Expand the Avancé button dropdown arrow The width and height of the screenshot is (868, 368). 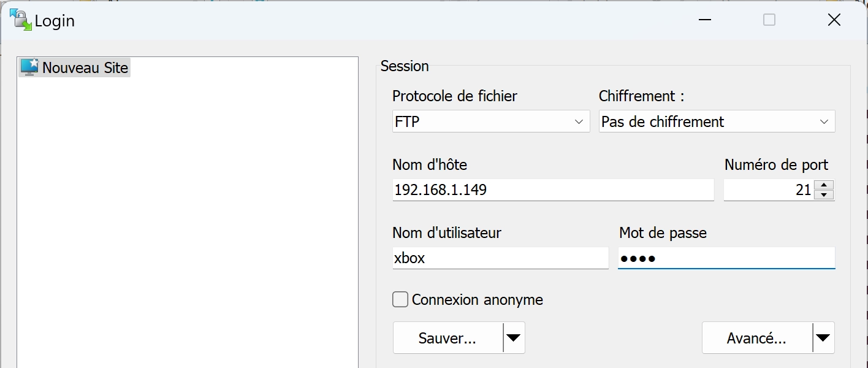pyautogui.click(x=823, y=338)
